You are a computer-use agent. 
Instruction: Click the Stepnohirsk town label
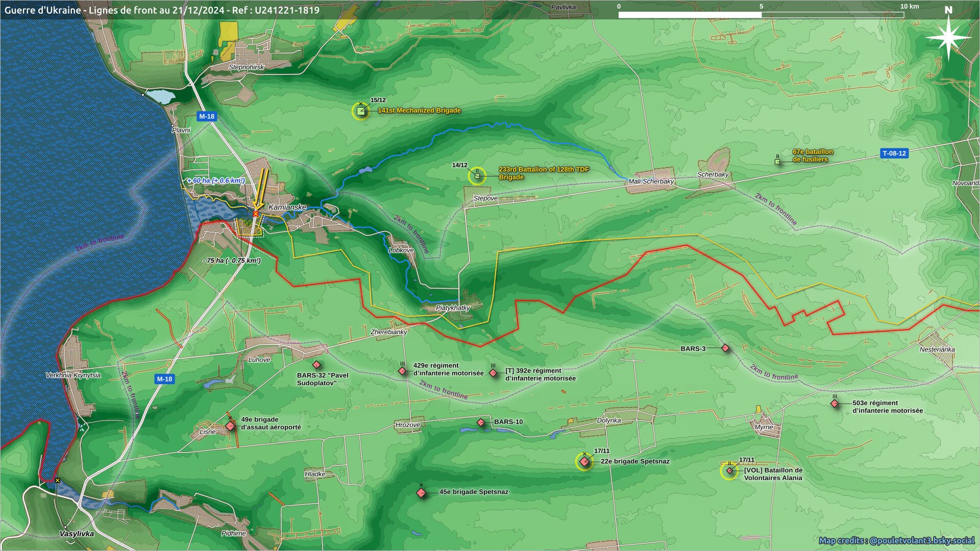click(247, 67)
